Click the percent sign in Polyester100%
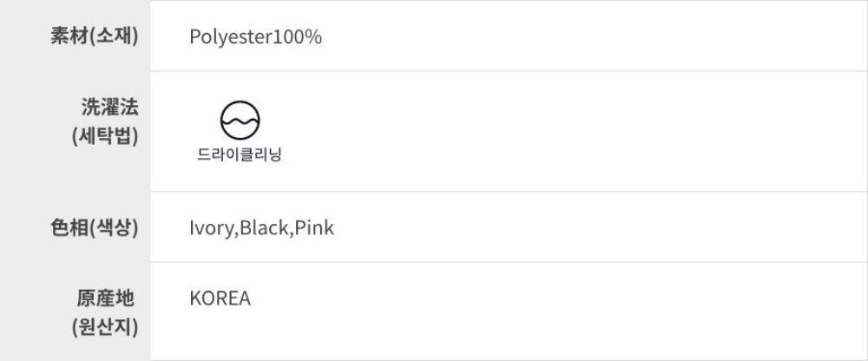868x361 pixels. [x=315, y=37]
